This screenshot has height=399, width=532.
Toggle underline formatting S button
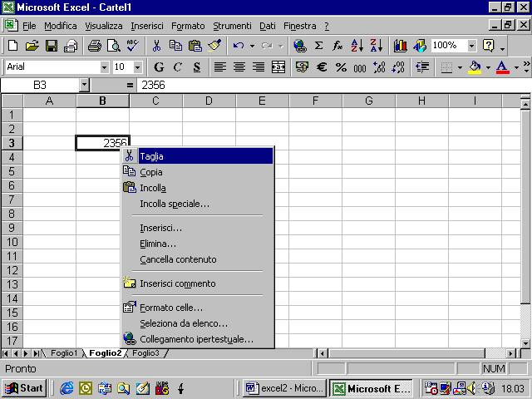[197, 66]
